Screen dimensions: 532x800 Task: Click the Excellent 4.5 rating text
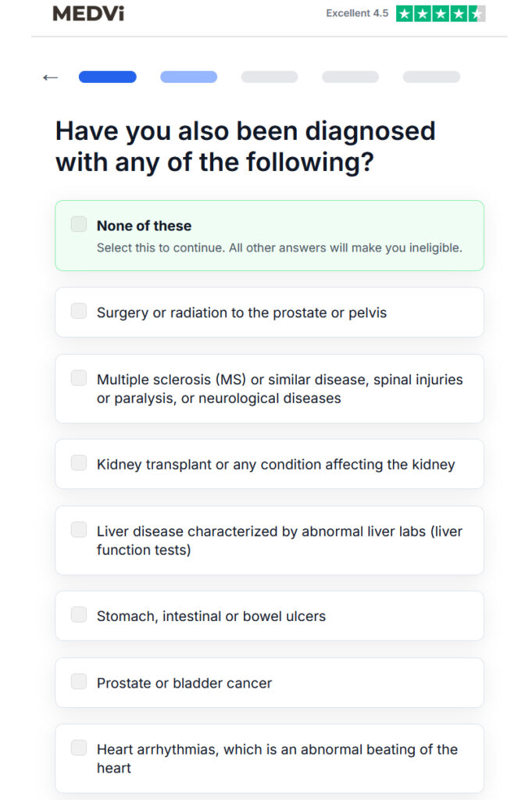[357, 13]
